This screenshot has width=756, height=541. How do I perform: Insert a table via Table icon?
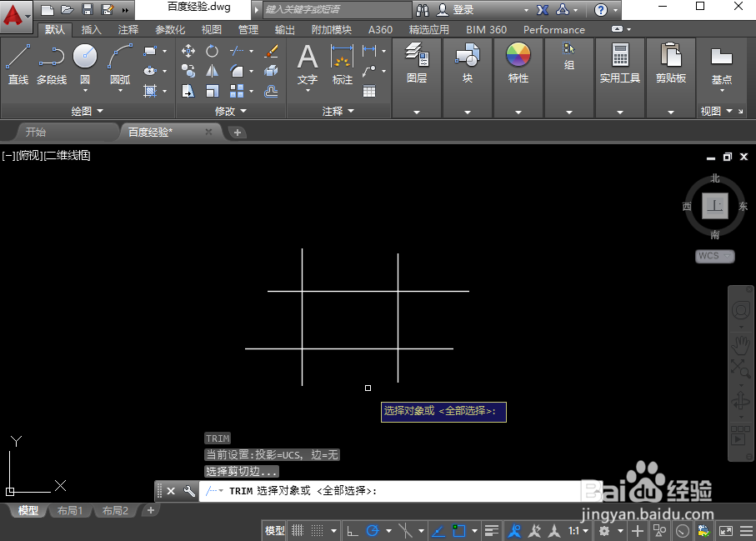pyautogui.click(x=369, y=91)
